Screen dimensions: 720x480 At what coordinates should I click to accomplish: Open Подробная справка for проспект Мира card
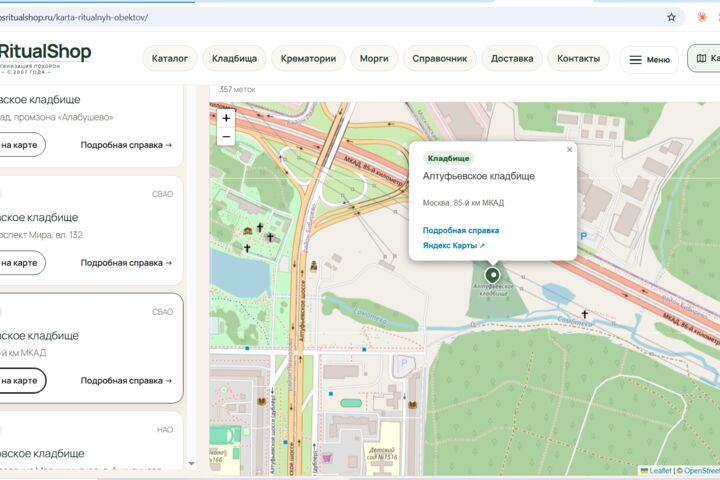pyautogui.click(x=126, y=263)
